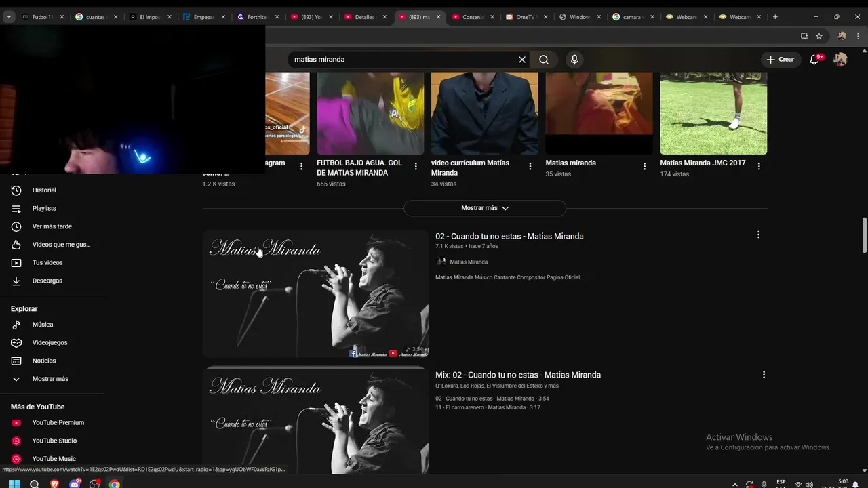
Task: Click the Historial clock icon
Action: 16,190
